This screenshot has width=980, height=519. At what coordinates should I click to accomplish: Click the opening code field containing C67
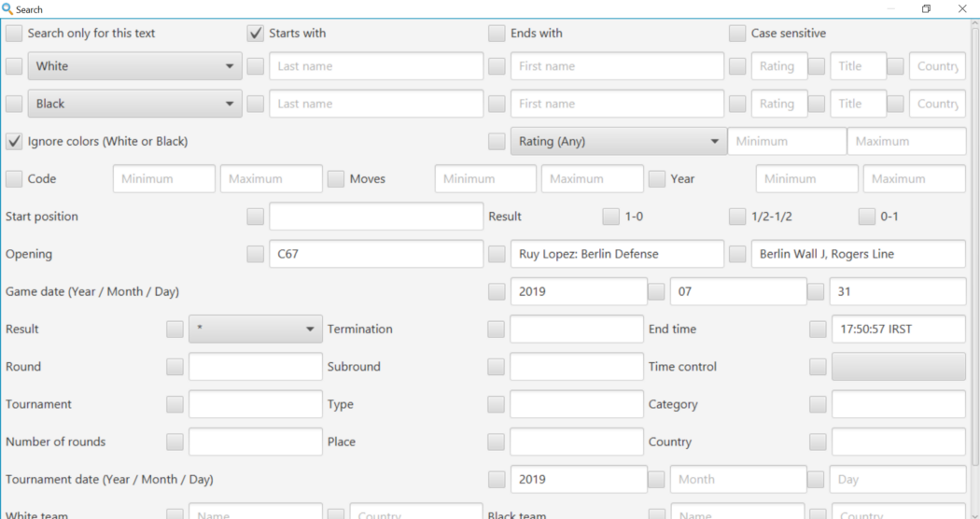coord(376,254)
